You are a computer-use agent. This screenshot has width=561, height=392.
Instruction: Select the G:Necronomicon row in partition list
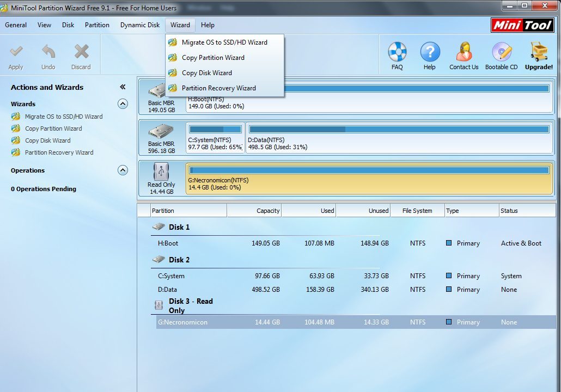coord(356,322)
